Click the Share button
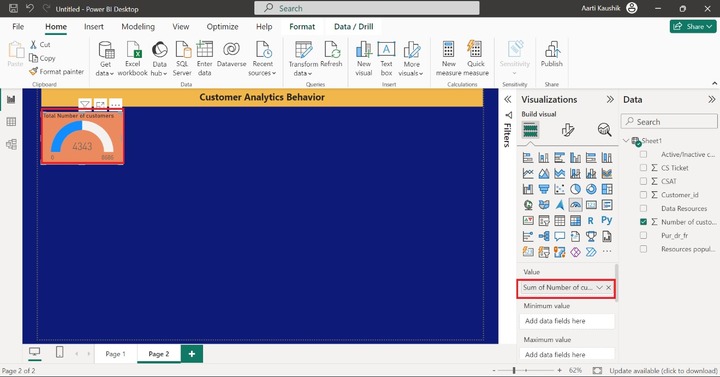Viewport: 720px width, 377px height. [x=693, y=27]
